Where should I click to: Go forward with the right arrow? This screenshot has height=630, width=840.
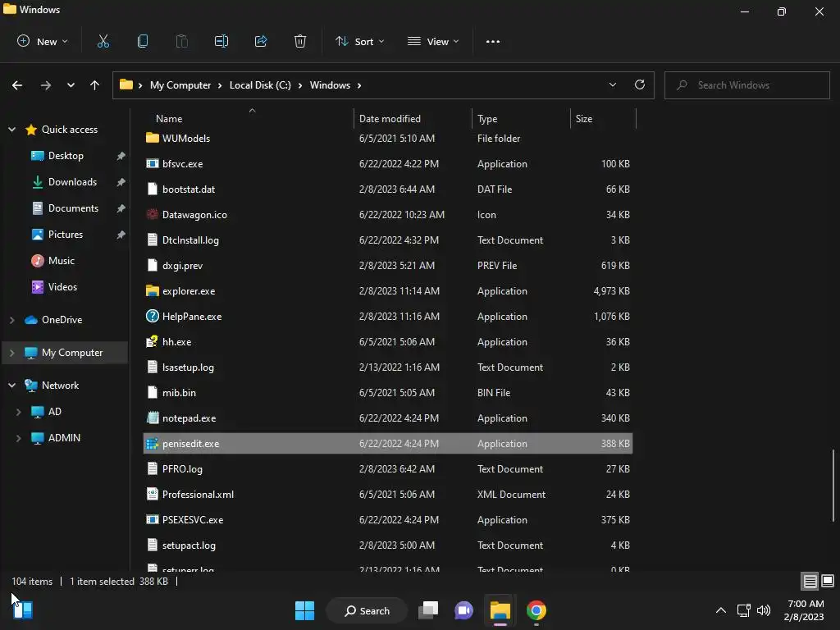click(x=46, y=85)
